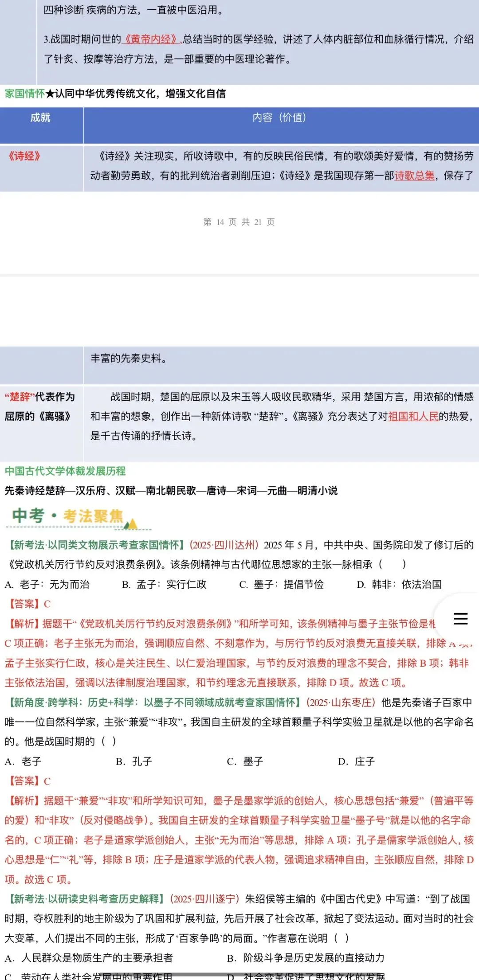Screen dimensions: 479x980
Task: Open the floating hamburger menu button
Action: pyautogui.click(x=460, y=618)
